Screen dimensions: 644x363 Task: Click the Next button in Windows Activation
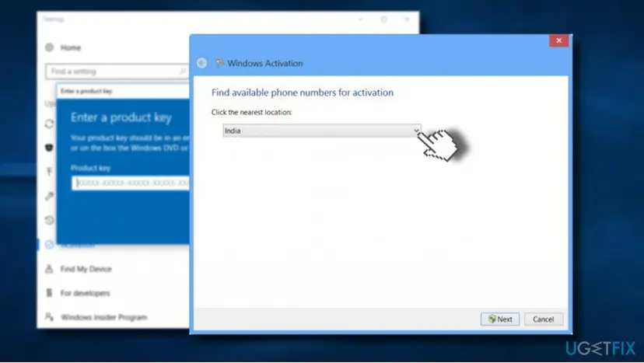[x=500, y=319]
